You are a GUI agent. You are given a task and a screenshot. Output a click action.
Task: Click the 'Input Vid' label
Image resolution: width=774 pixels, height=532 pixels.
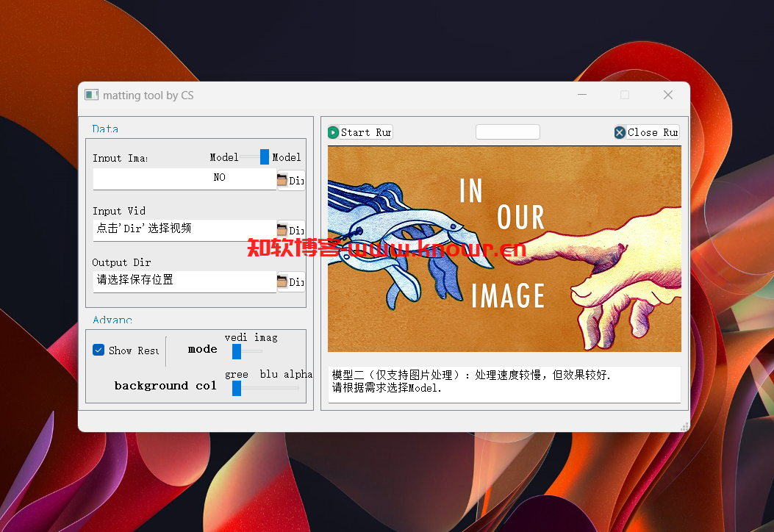click(x=119, y=211)
